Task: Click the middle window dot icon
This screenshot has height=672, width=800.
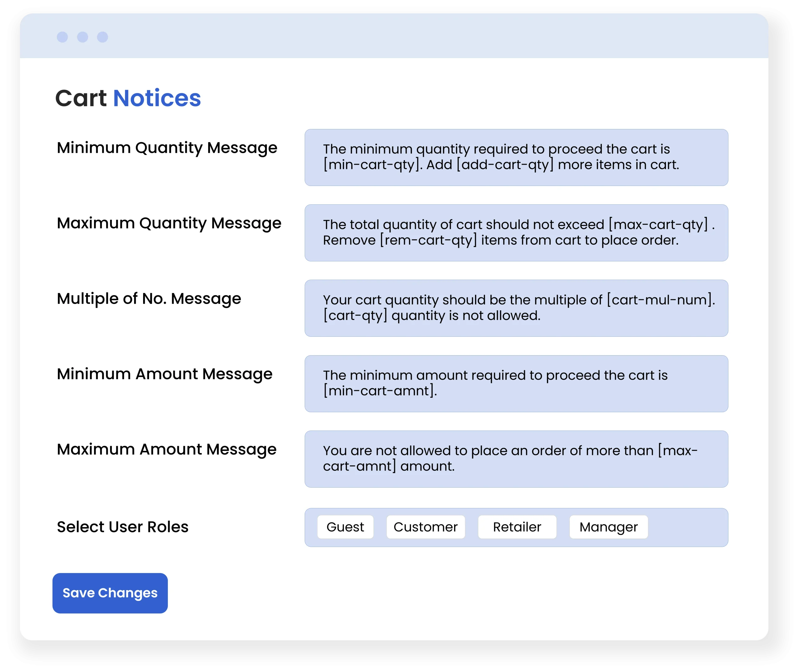Action: coord(82,37)
